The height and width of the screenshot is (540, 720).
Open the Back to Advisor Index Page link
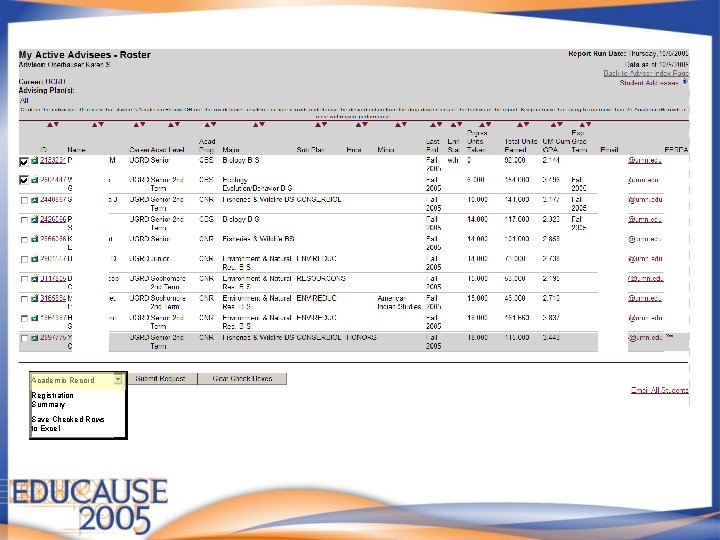(x=646, y=73)
